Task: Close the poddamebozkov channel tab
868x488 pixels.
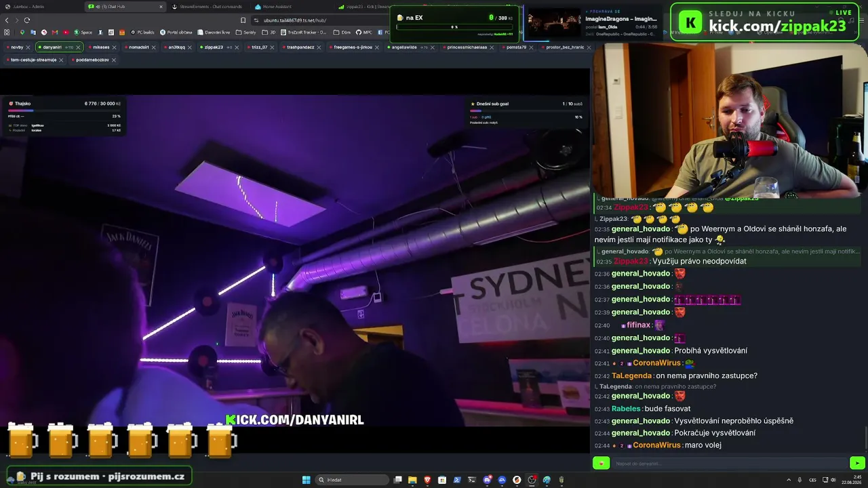Action: coord(114,60)
